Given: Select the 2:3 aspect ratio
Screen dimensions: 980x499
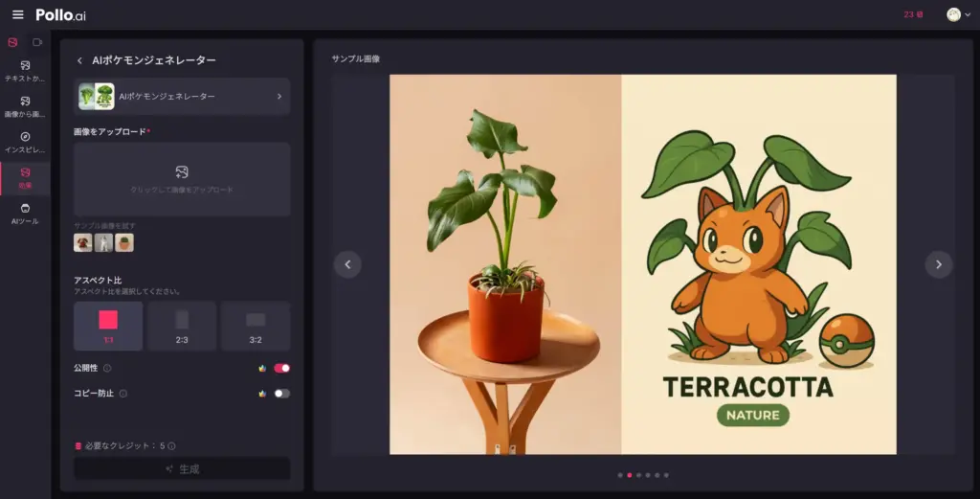Looking at the screenshot, I should [182, 326].
